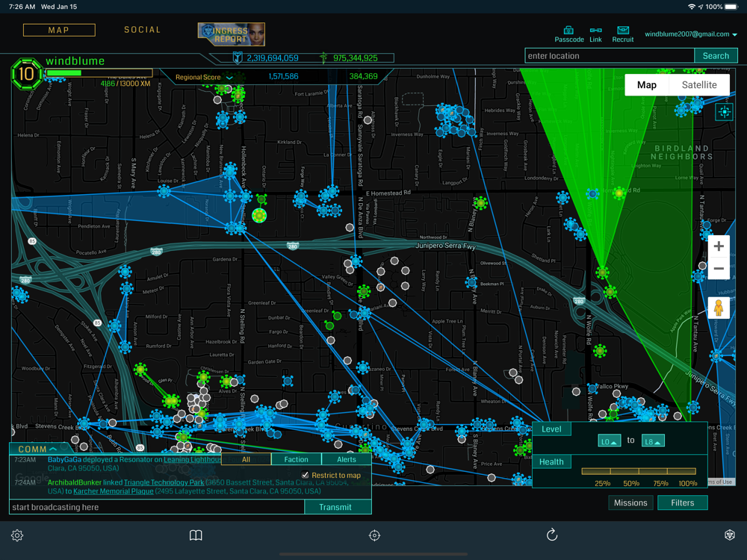The height and width of the screenshot is (560, 747).
Task: Click the map locate-me crosshair button
Action: (x=724, y=112)
